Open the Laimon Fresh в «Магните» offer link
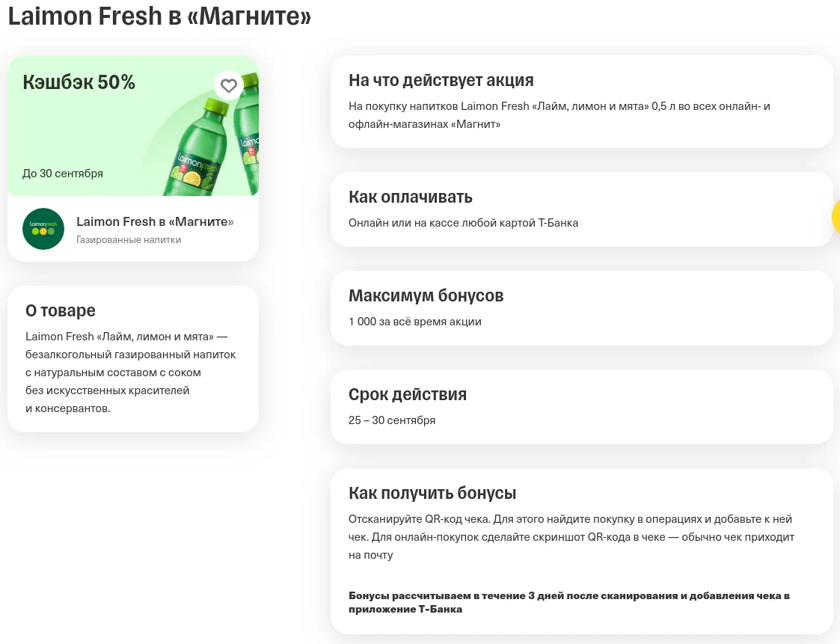Screen dimensions: 840x644 (155, 221)
